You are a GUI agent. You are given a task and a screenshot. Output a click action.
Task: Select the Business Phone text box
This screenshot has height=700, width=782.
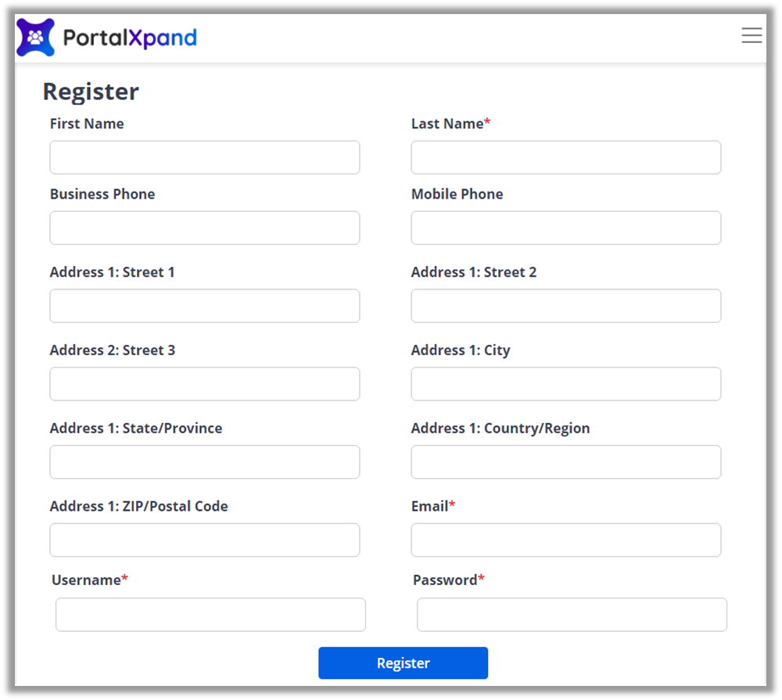point(205,228)
